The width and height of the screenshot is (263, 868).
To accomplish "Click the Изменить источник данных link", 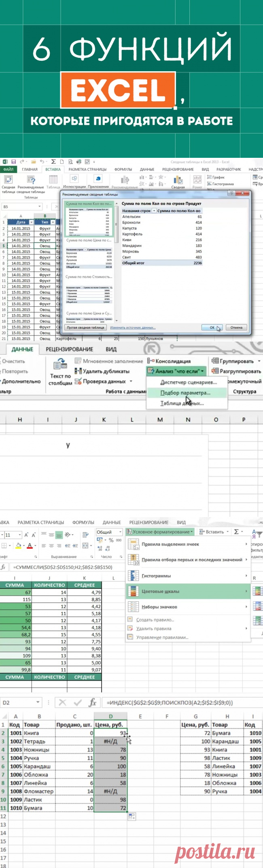I will (133, 328).
